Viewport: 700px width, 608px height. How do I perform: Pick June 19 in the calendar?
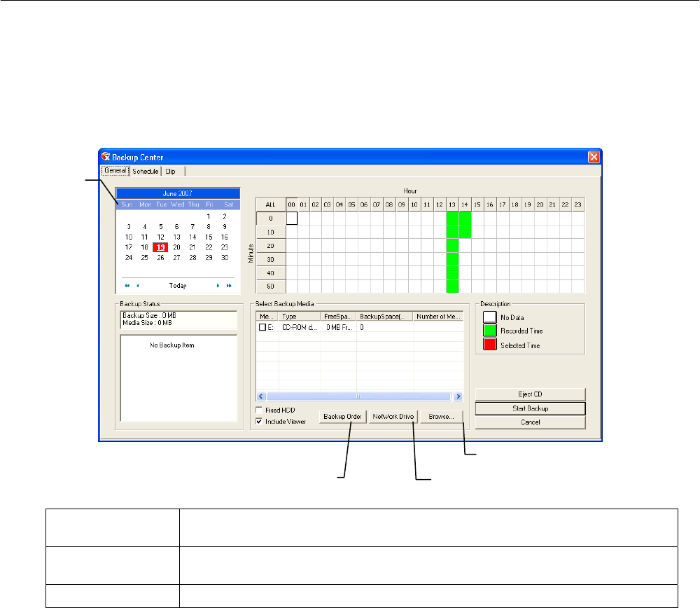coord(160,247)
